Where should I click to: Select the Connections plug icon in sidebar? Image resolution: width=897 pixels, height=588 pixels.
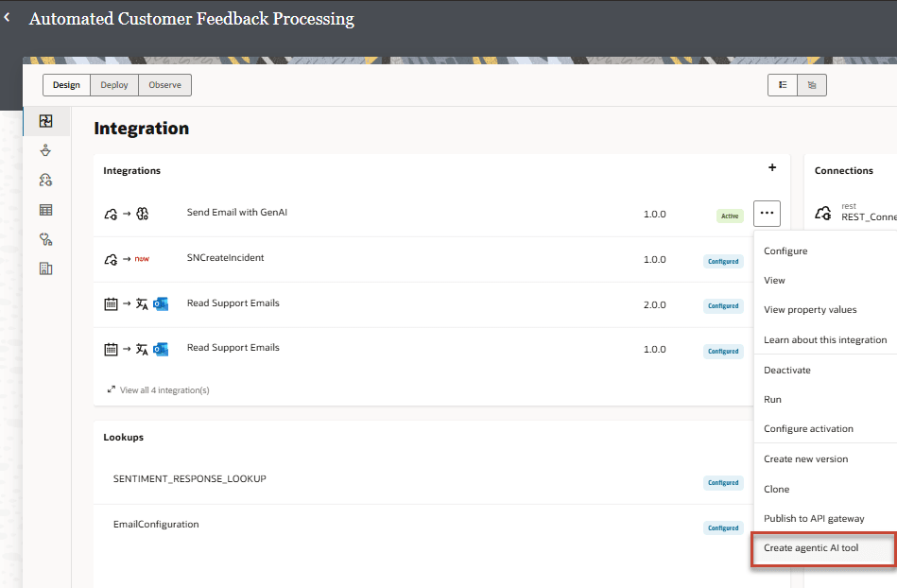click(44, 180)
